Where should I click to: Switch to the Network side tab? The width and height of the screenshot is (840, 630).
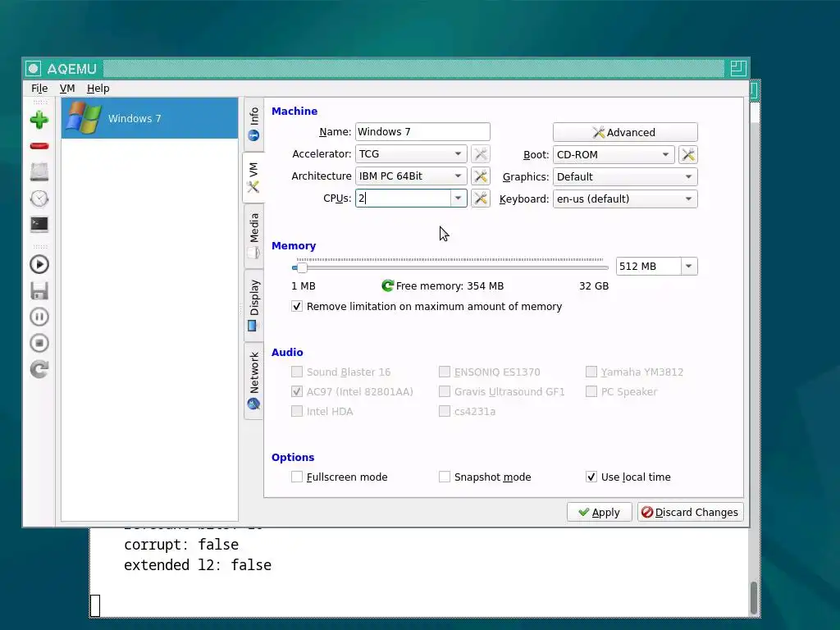pyautogui.click(x=254, y=381)
